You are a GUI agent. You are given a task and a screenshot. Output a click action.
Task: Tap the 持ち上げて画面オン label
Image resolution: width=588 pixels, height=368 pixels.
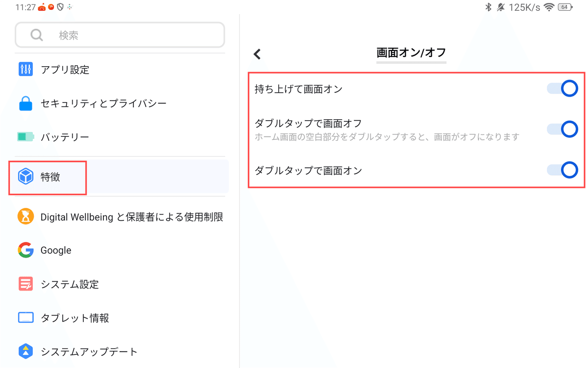(x=298, y=89)
